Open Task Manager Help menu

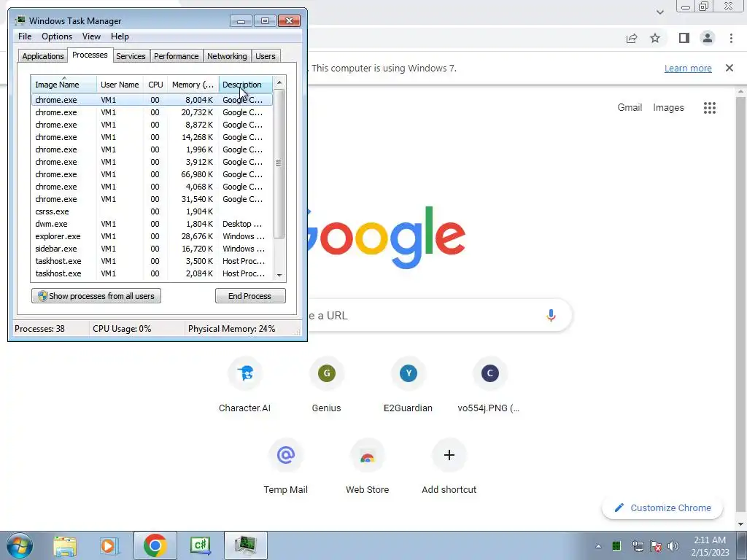120,36
